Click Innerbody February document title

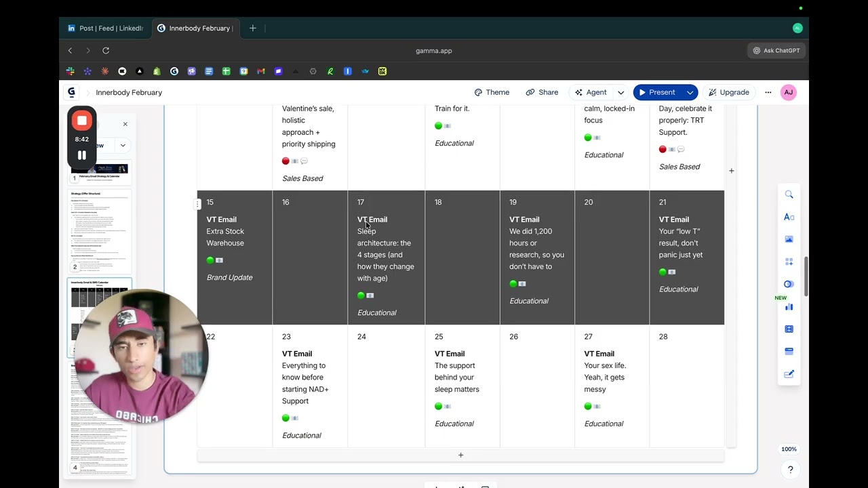(129, 92)
